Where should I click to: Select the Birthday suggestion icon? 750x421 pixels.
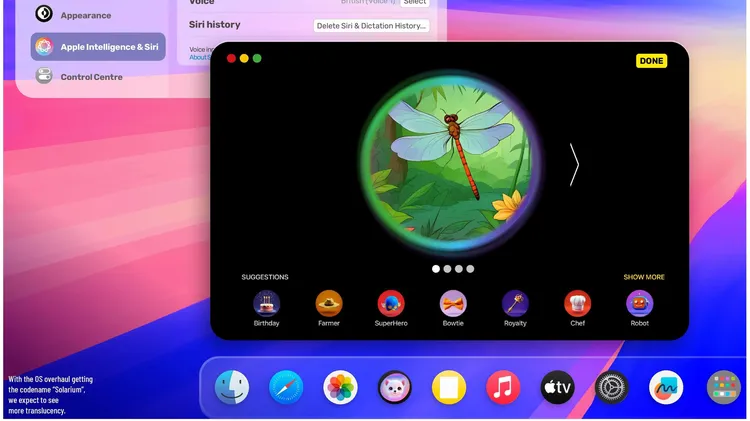click(x=266, y=303)
